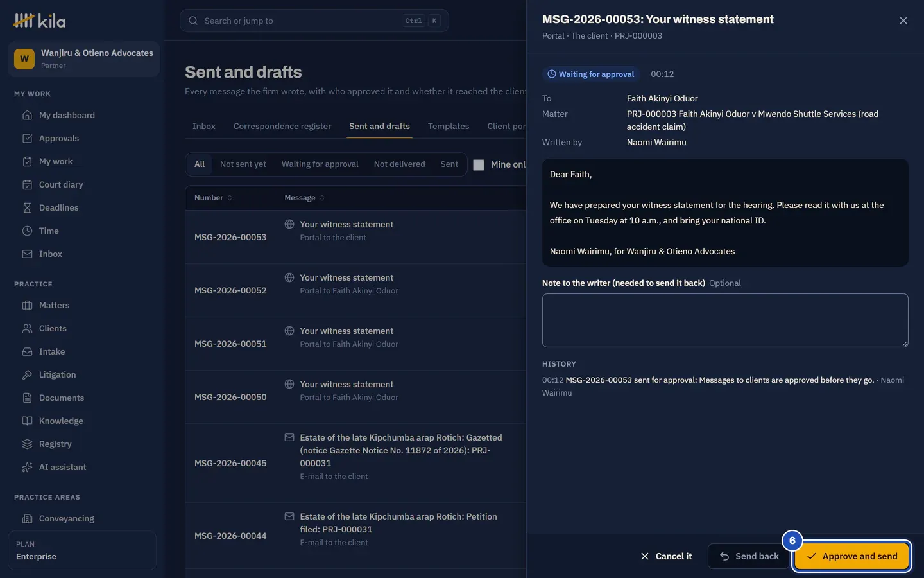Sort table by Message column
Screen dimensions: 924x578
pos(304,198)
